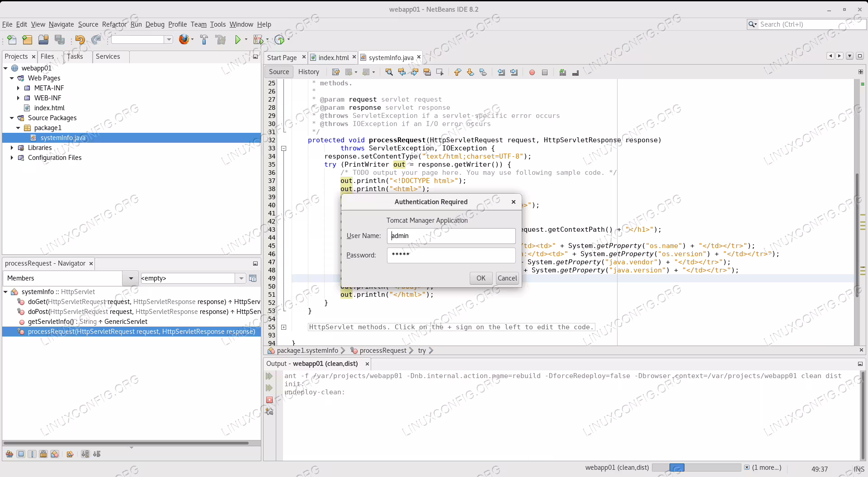
Task: Click the Open Project toolbar icon
Action: pos(43,40)
